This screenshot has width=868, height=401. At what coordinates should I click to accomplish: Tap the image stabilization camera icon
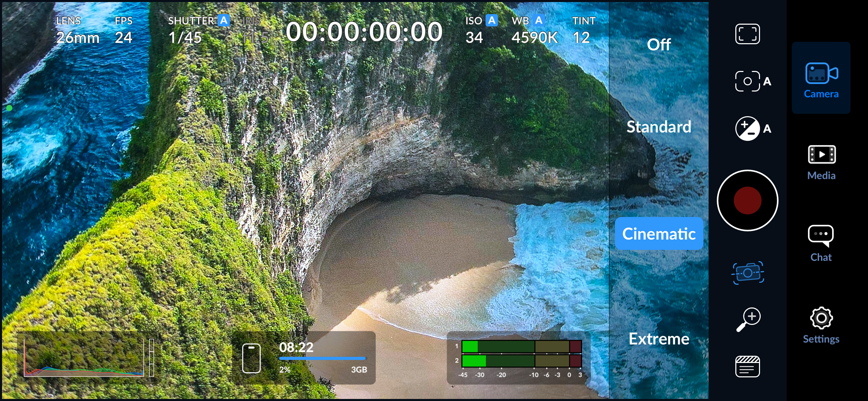point(748,272)
